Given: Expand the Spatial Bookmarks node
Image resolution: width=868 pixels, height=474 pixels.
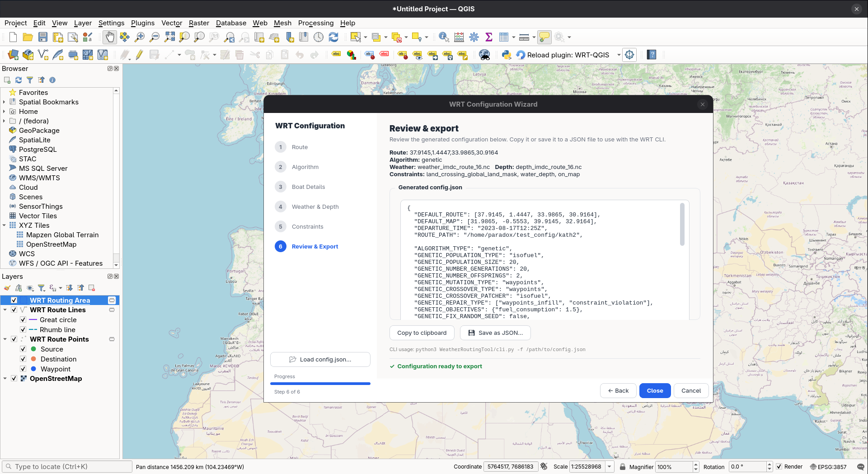Looking at the screenshot, I should (5, 102).
